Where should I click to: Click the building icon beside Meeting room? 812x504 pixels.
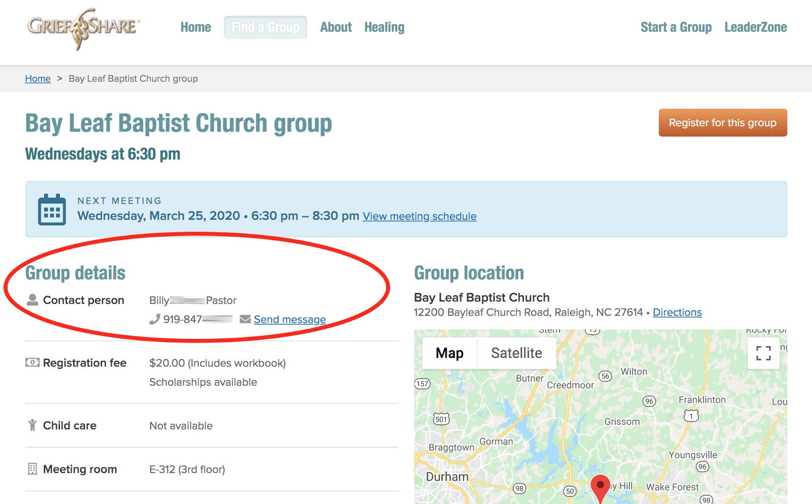[x=32, y=469]
